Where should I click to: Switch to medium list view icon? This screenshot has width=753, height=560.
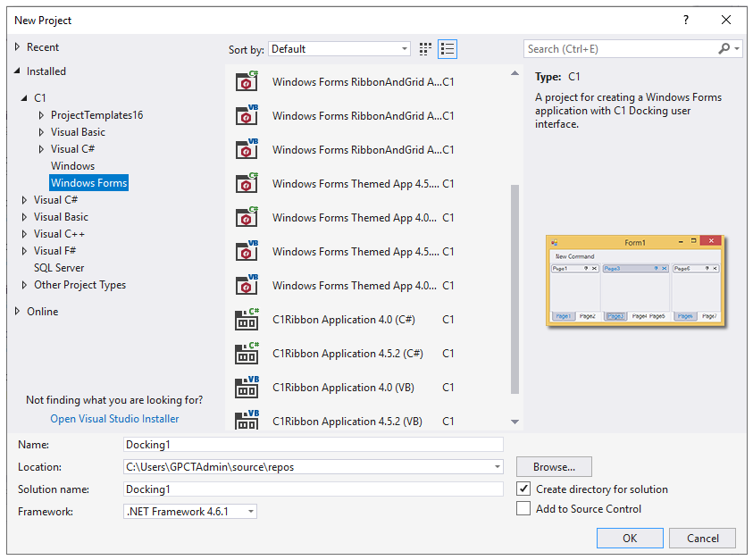coord(448,49)
